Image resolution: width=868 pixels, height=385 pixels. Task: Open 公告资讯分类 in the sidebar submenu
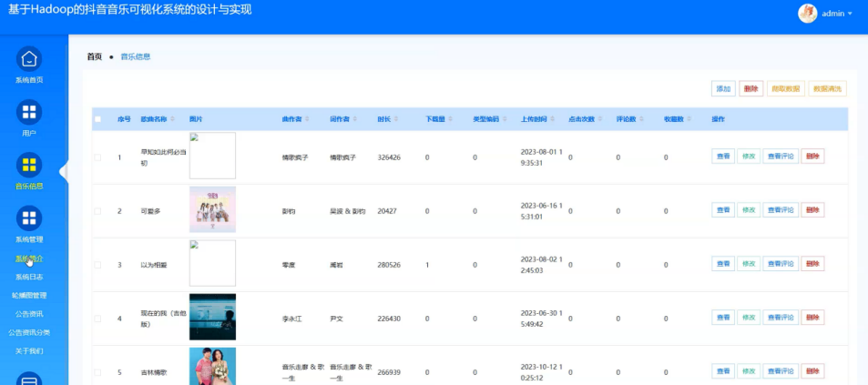(x=29, y=332)
